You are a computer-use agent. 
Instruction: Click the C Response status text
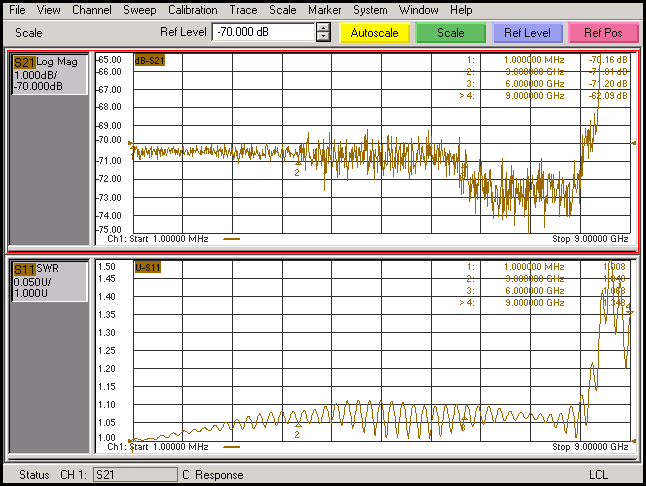click(x=213, y=475)
